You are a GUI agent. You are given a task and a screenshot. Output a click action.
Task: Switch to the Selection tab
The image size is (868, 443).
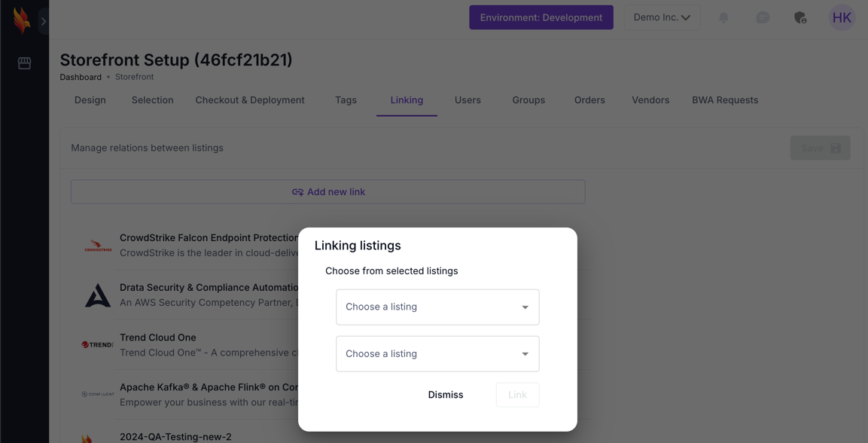152,100
